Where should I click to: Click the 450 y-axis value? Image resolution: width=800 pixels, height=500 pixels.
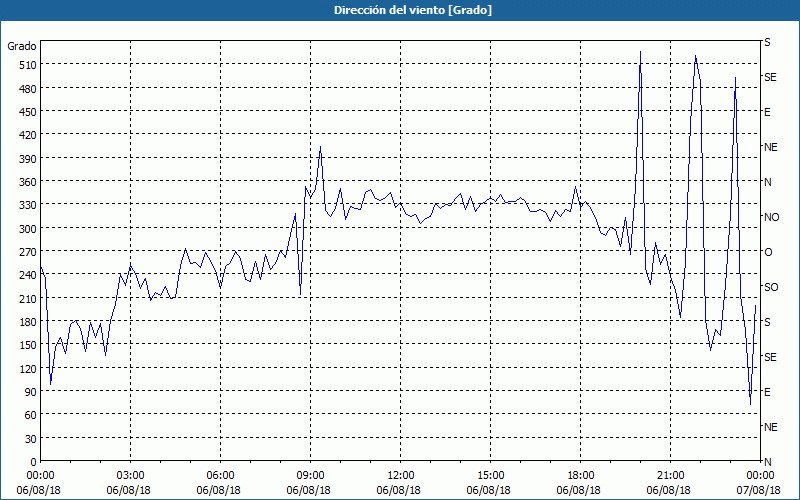[28, 112]
